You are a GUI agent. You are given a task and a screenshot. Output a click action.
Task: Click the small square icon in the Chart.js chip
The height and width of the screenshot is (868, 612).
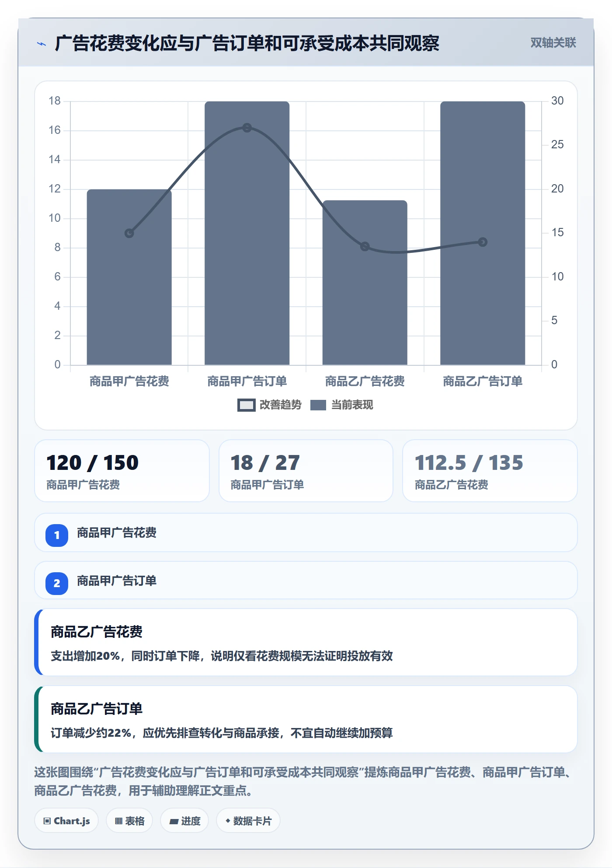(47, 821)
